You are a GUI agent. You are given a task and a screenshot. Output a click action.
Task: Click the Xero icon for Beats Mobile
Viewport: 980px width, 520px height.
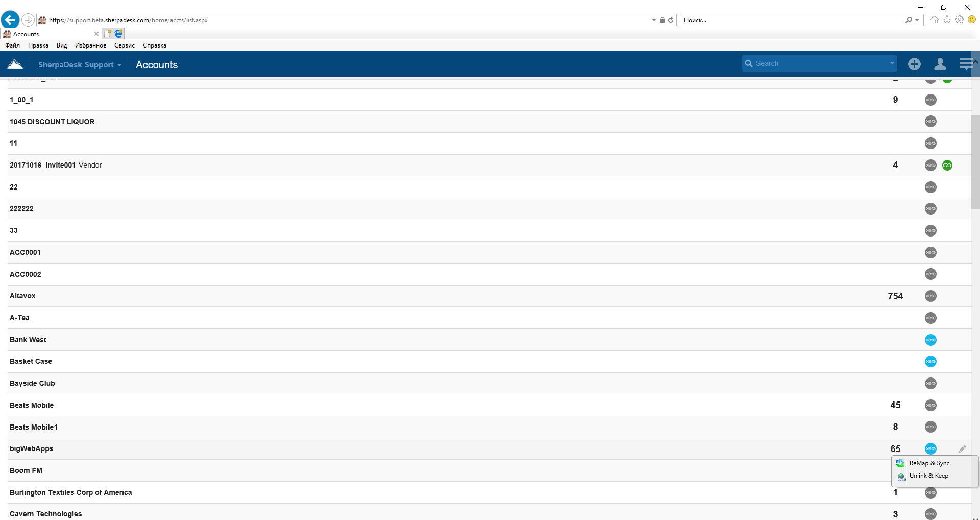pyautogui.click(x=930, y=406)
